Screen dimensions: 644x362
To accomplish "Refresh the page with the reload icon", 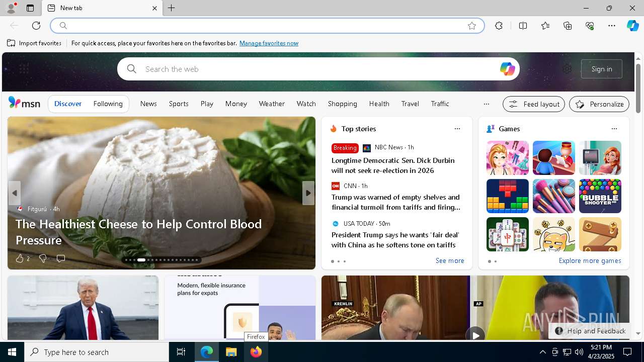I will coord(36,26).
